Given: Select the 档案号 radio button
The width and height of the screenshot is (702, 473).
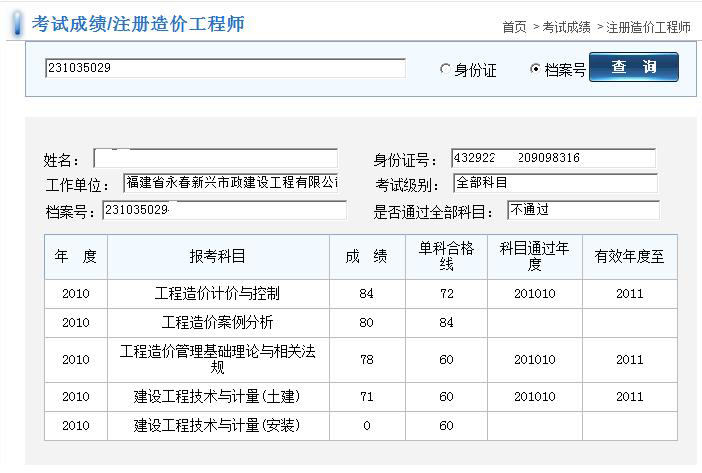Looking at the screenshot, I should pos(535,70).
